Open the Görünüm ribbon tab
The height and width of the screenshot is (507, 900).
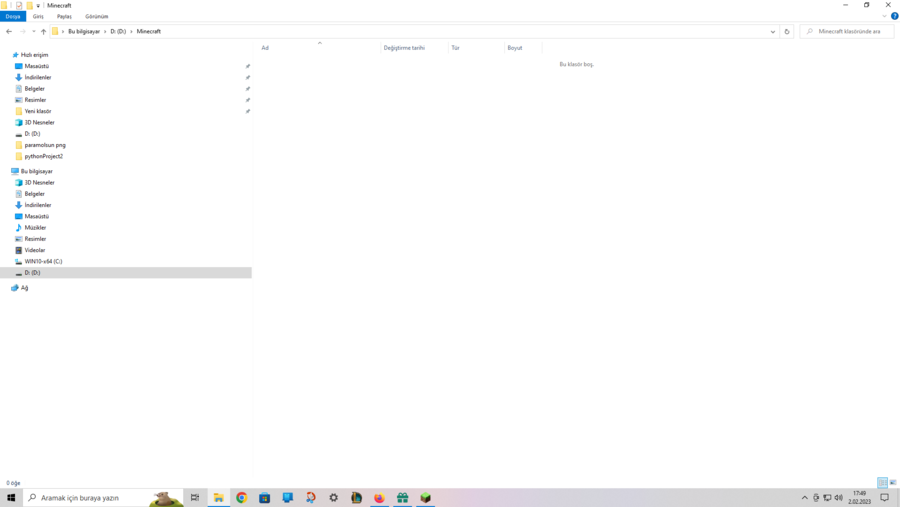pos(96,17)
